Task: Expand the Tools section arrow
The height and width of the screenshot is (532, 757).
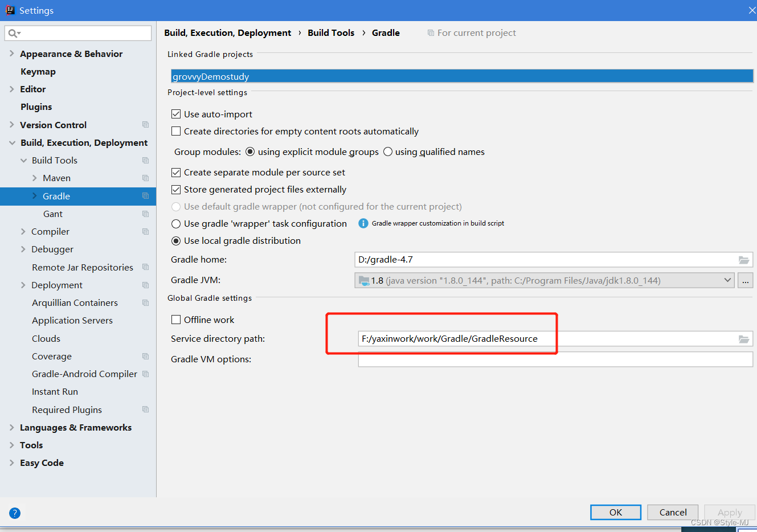Action: click(x=11, y=445)
